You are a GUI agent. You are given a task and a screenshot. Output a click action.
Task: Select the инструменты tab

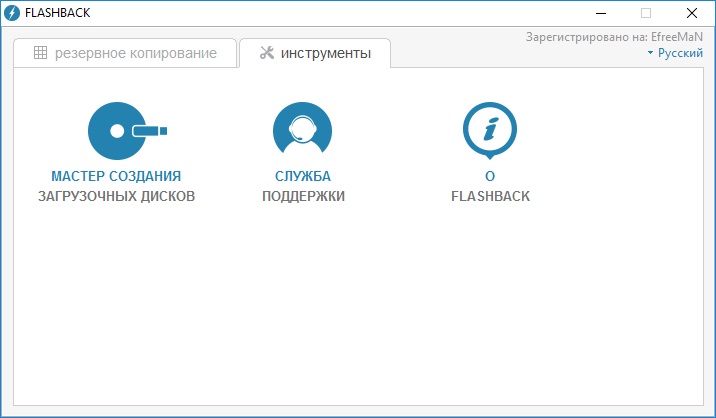click(315, 53)
